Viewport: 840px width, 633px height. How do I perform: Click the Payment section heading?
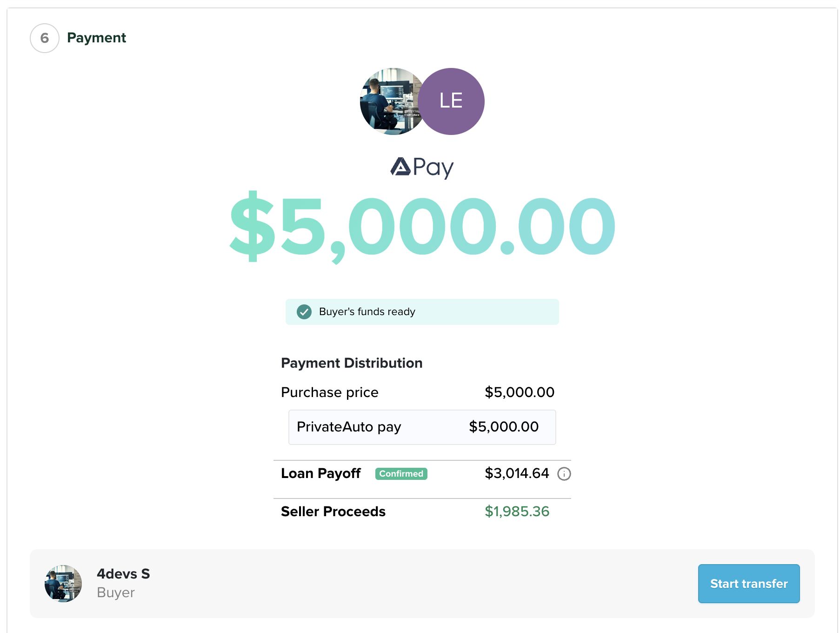click(96, 38)
